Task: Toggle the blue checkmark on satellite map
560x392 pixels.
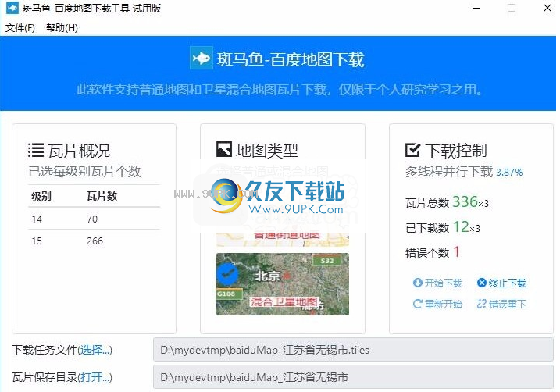Action: click(x=227, y=274)
